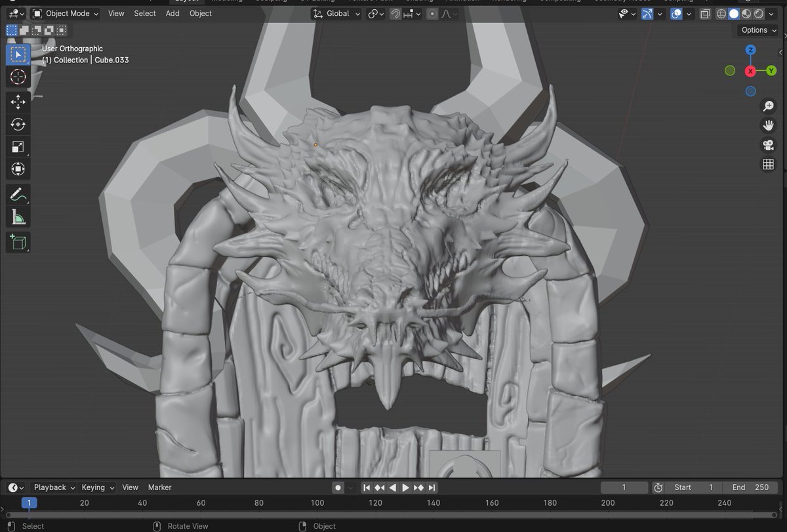Pick the Add Cube tool
Image resolution: width=787 pixels, height=532 pixels.
18,241
